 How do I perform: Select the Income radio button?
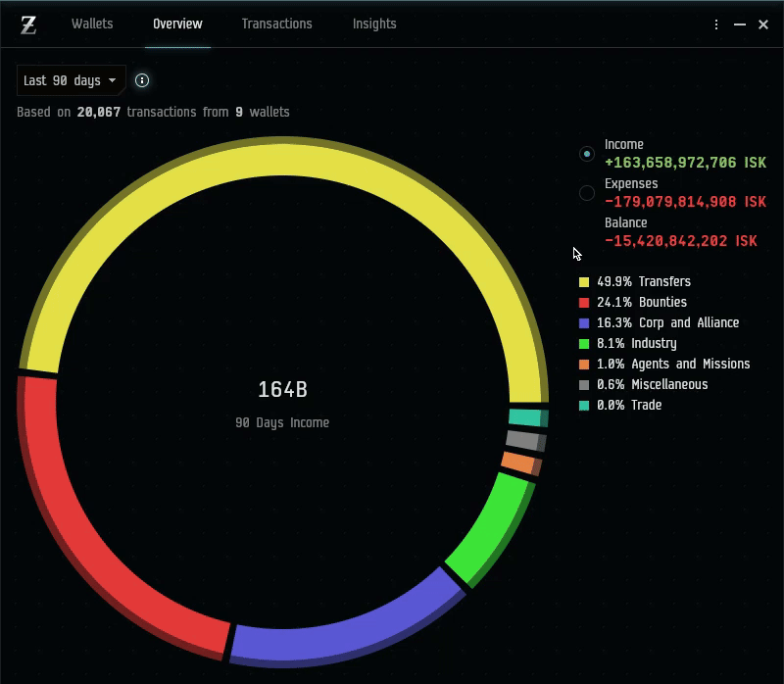tap(587, 154)
